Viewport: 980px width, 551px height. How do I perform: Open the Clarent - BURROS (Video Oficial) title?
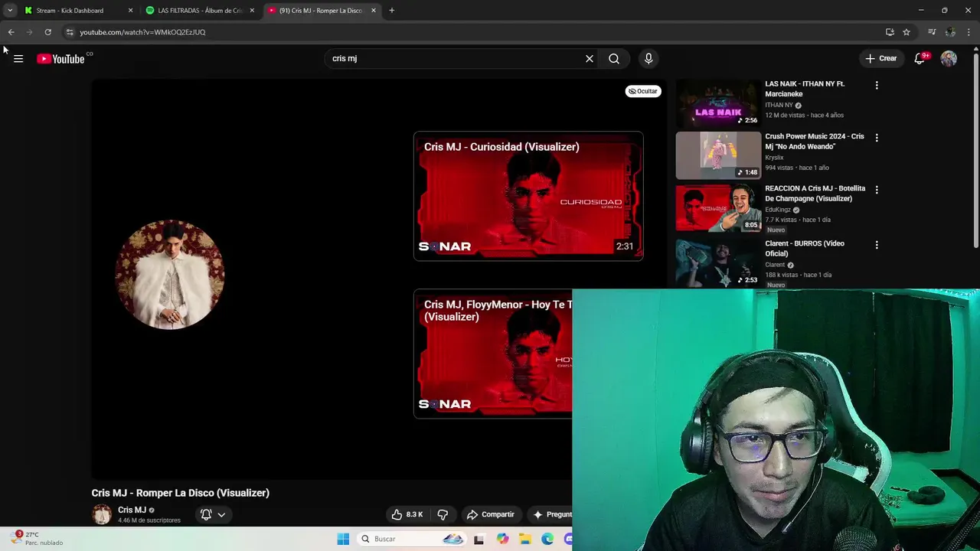805,248
